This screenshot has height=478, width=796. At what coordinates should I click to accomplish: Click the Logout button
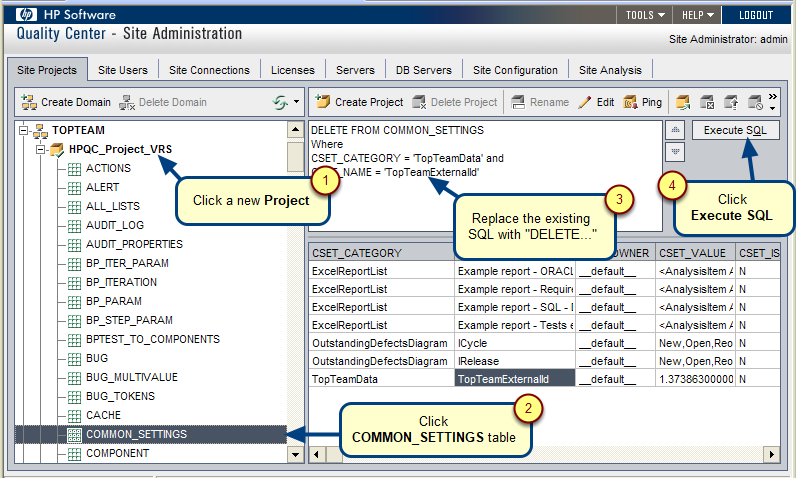point(755,15)
